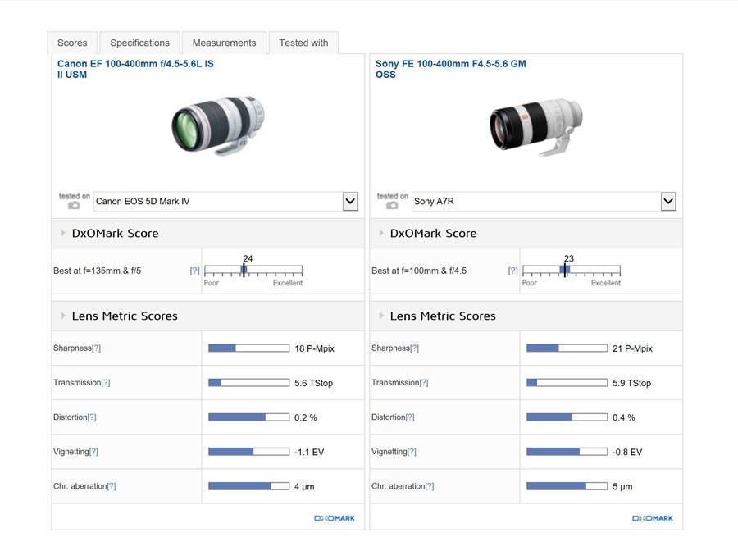
Task: Click the Sony lens product image
Action: (x=536, y=127)
